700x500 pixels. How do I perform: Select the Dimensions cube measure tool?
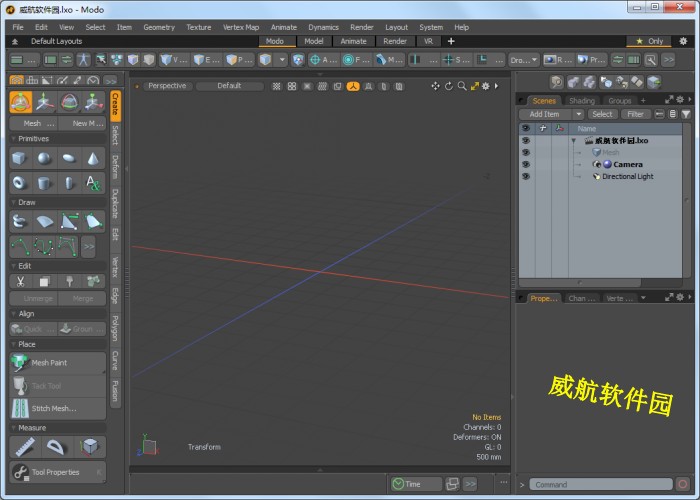point(90,447)
